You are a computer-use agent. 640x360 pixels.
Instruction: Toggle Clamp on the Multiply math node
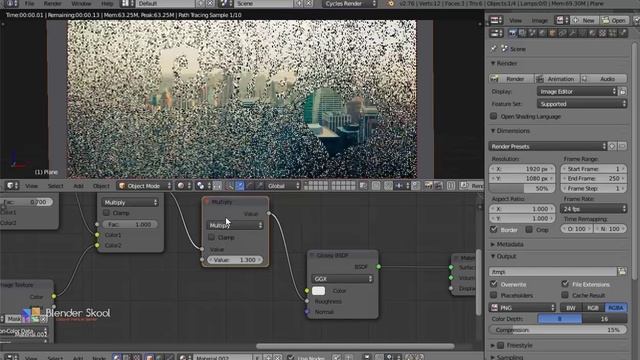[211, 237]
